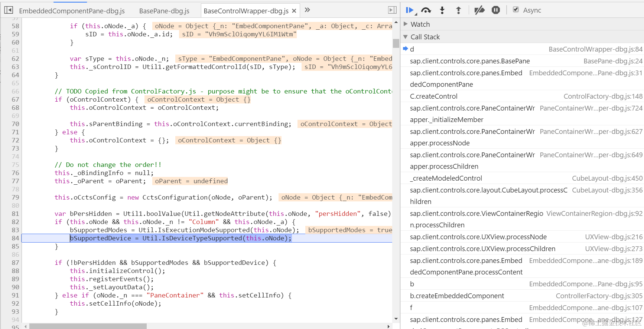Step over next function call
Screen dimensions: 644x329
(426, 10)
